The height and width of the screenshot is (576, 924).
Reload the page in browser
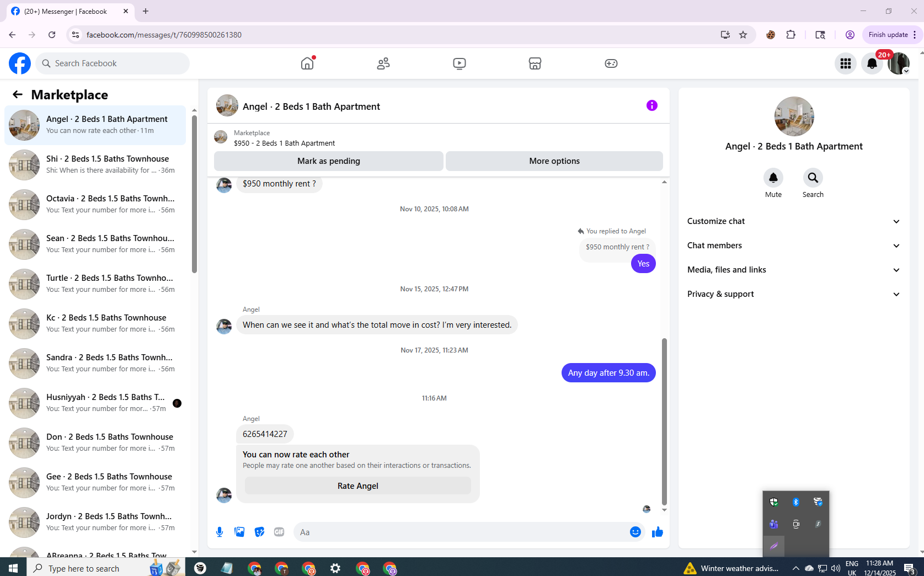point(52,35)
